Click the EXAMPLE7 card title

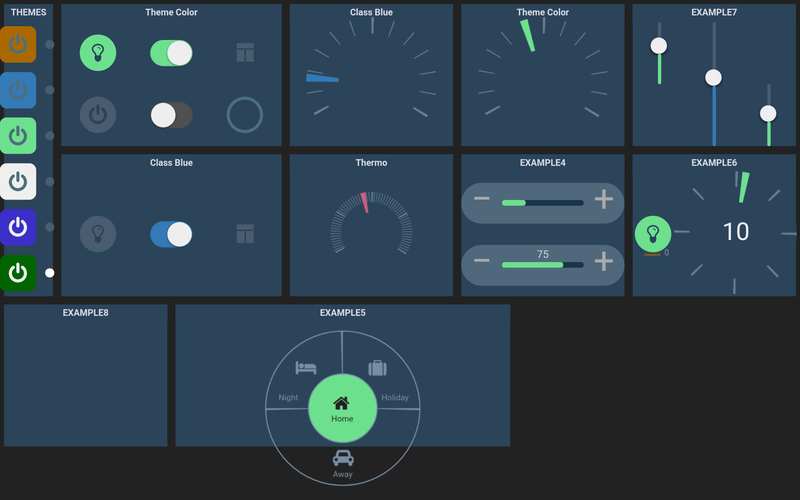(x=714, y=12)
